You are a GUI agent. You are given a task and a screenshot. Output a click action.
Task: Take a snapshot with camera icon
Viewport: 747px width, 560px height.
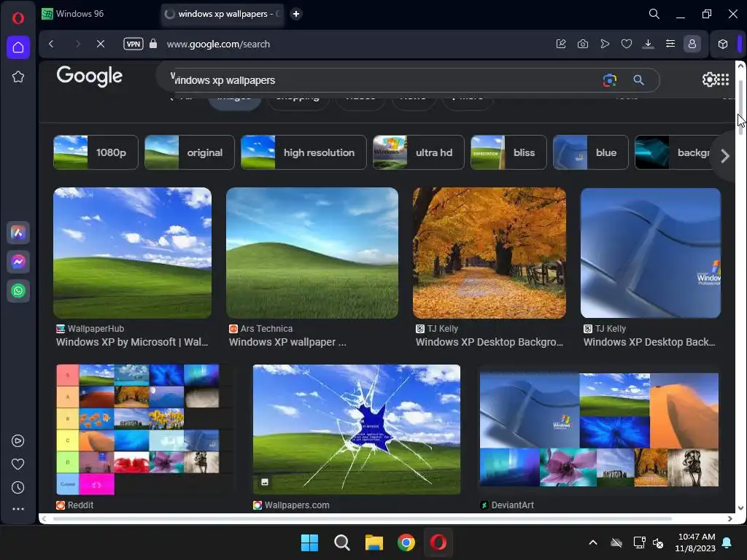pos(583,44)
